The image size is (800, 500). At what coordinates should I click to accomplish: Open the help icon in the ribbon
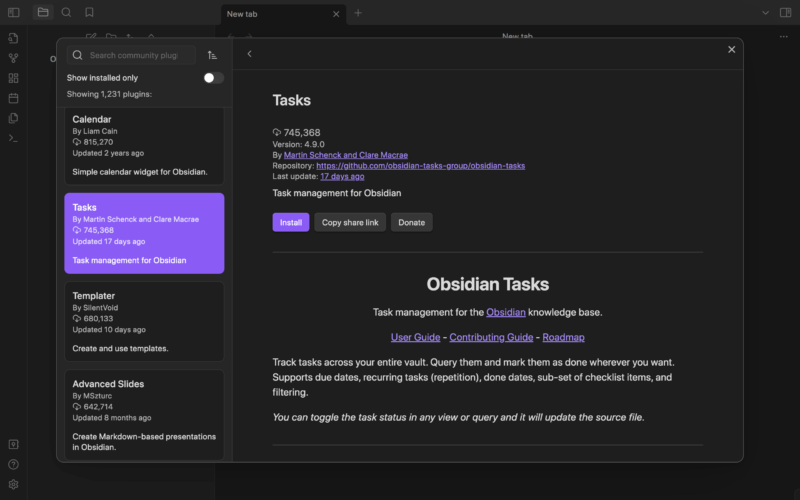pos(14,464)
